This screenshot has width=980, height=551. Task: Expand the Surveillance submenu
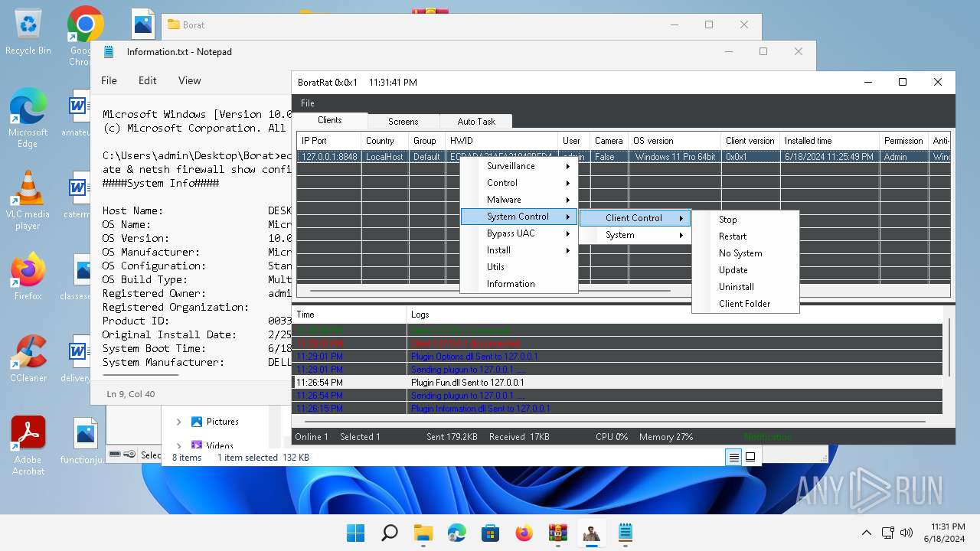tap(519, 166)
